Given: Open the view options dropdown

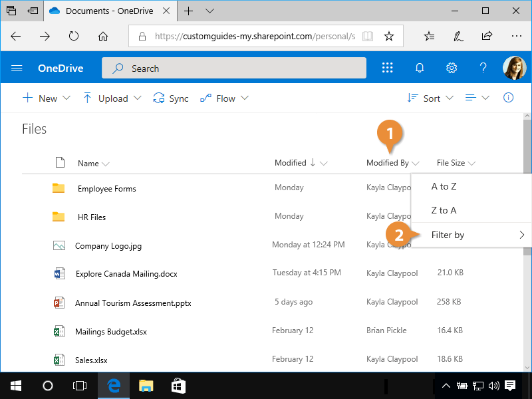Looking at the screenshot, I should tap(477, 98).
